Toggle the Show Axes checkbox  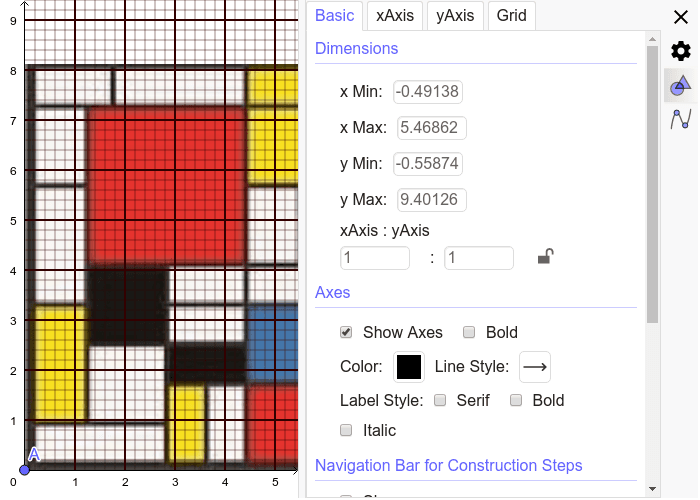(x=346, y=332)
